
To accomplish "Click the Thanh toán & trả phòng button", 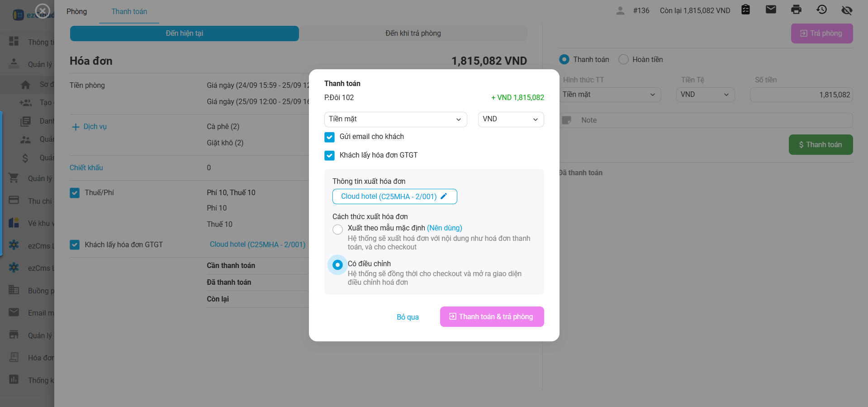I will point(492,317).
